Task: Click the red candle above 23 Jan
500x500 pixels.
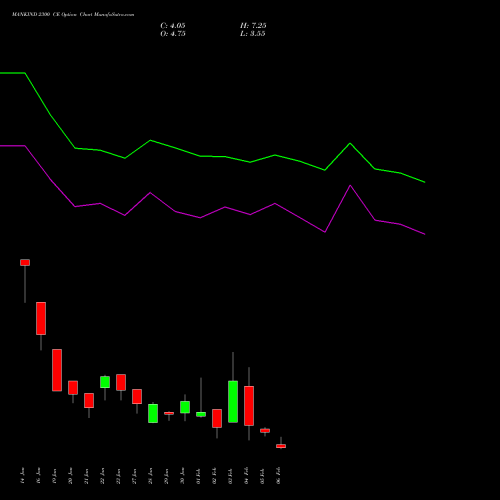Action: coord(121,382)
